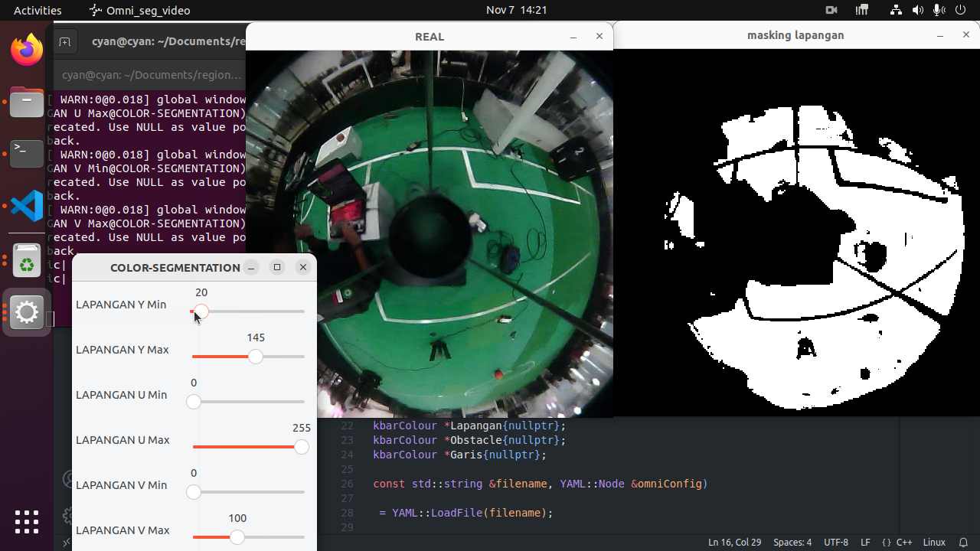Click the LAPANGAN V Max slider handle
Screen dimensions: 980x551
(237, 537)
